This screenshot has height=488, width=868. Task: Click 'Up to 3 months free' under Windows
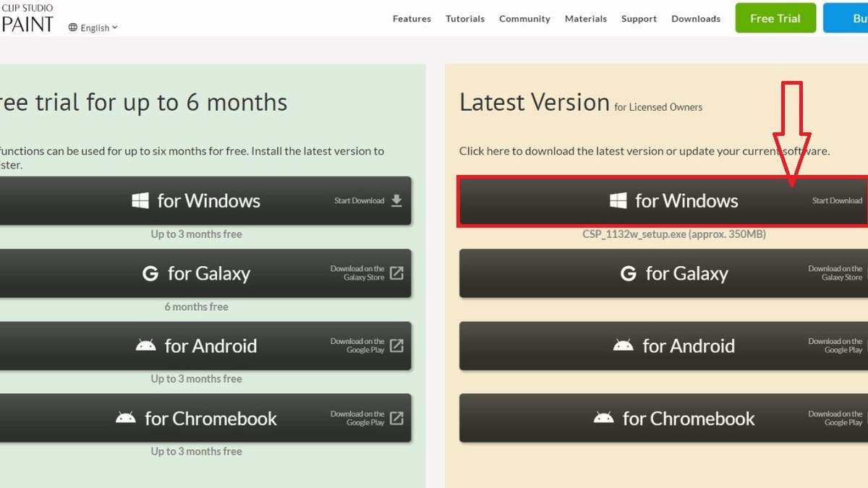[x=196, y=234]
